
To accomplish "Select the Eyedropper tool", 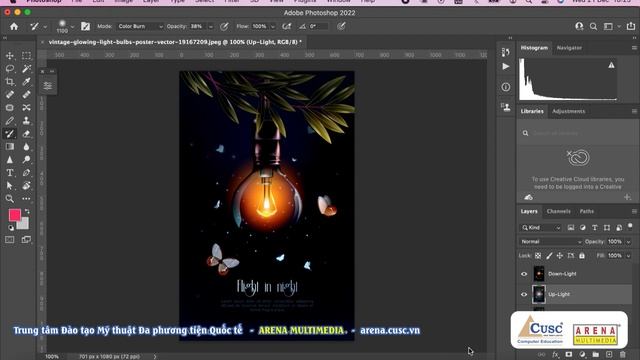I will (26, 82).
